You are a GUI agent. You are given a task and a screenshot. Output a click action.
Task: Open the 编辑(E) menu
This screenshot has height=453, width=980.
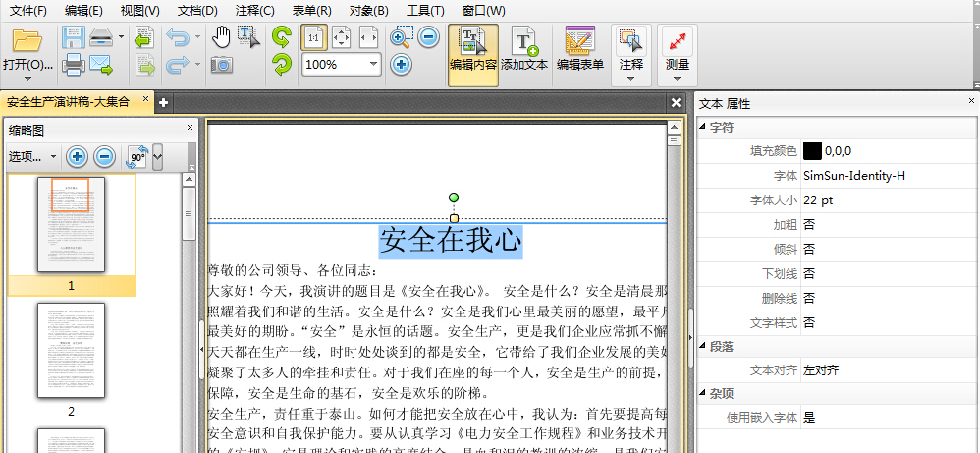click(x=83, y=10)
